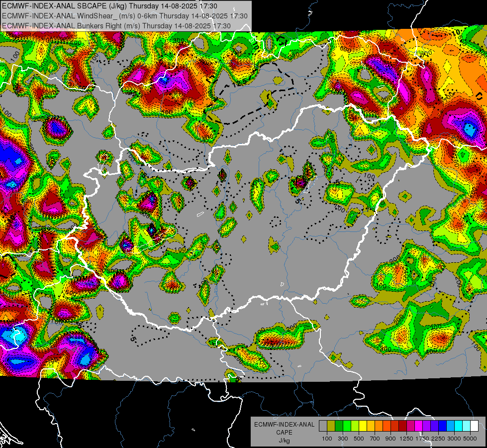Viewport: 487px width, 448px height.
Task: Click the ECMWF-INDEX-ANAL text in the legend
Action: point(285,425)
